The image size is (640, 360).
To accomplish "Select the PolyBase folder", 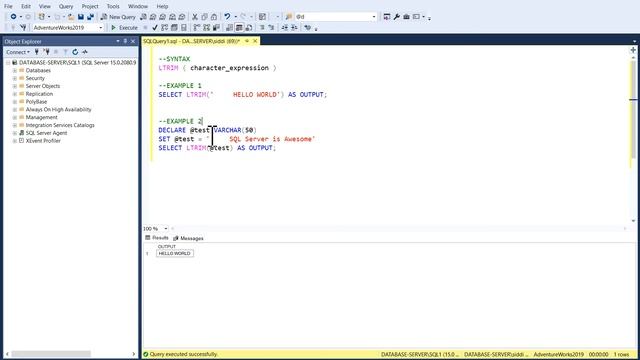I will coord(36,102).
